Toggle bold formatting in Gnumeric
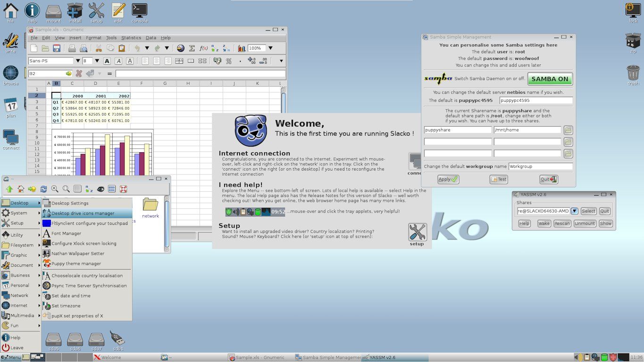This screenshot has height=362, width=644. 107,61
